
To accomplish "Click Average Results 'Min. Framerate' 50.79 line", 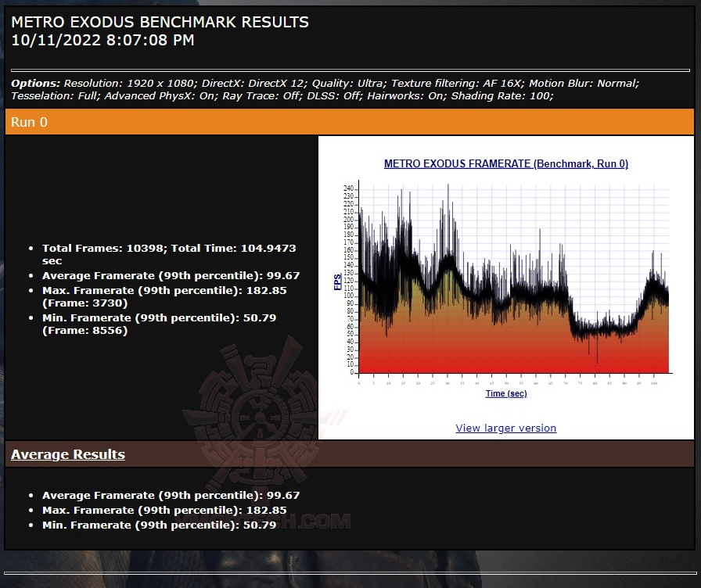I will (x=159, y=525).
